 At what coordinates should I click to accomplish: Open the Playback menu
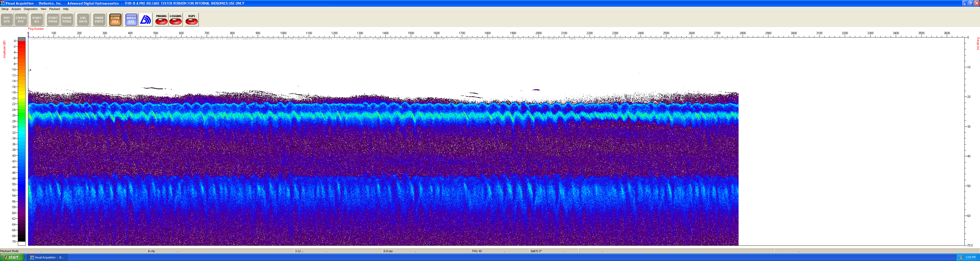(x=54, y=9)
